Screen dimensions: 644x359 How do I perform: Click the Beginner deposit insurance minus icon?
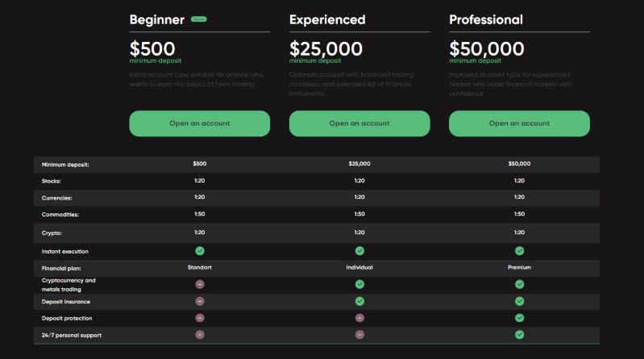(200, 301)
